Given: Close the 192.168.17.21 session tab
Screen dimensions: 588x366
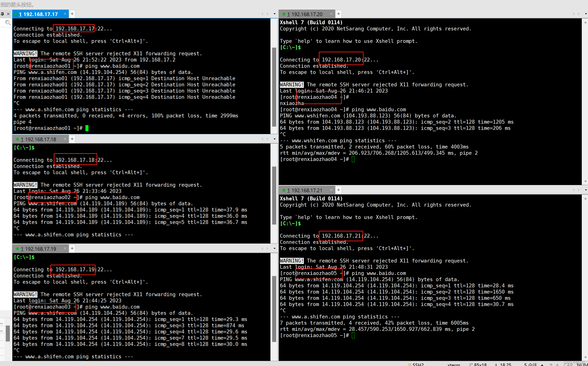Looking at the screenshot, I should click(331, 190).
